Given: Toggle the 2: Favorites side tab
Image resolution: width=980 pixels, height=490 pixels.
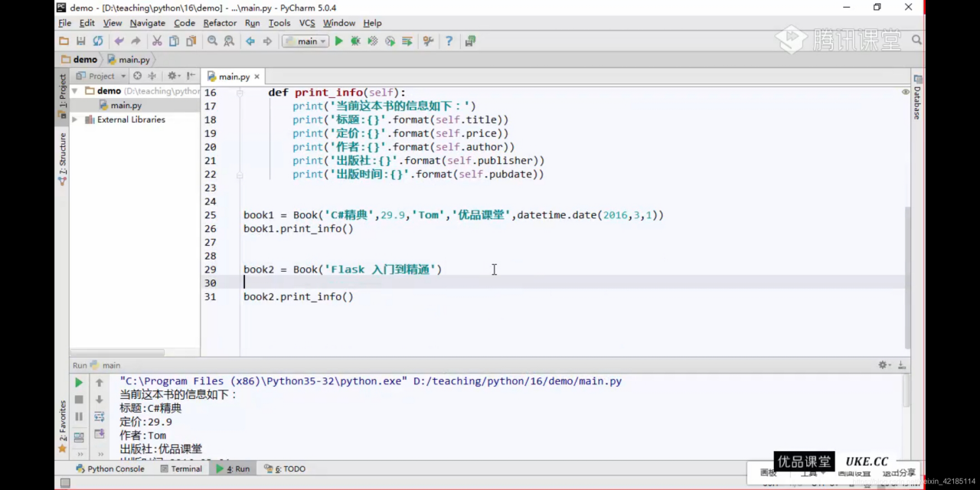Looking at the screenshot, I should point(62,426).
